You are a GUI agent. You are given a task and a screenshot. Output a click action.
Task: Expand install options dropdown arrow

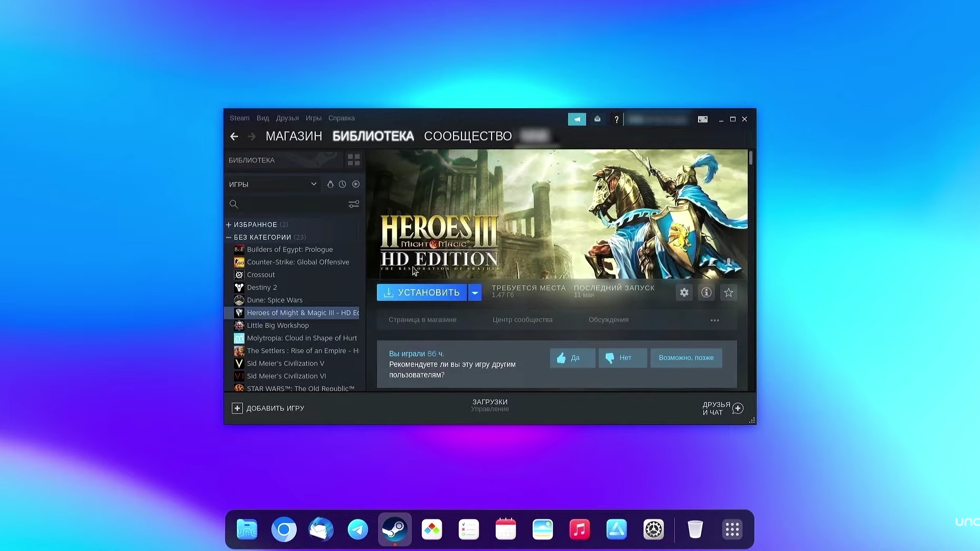pyautogui.click(x=475, y=292)
